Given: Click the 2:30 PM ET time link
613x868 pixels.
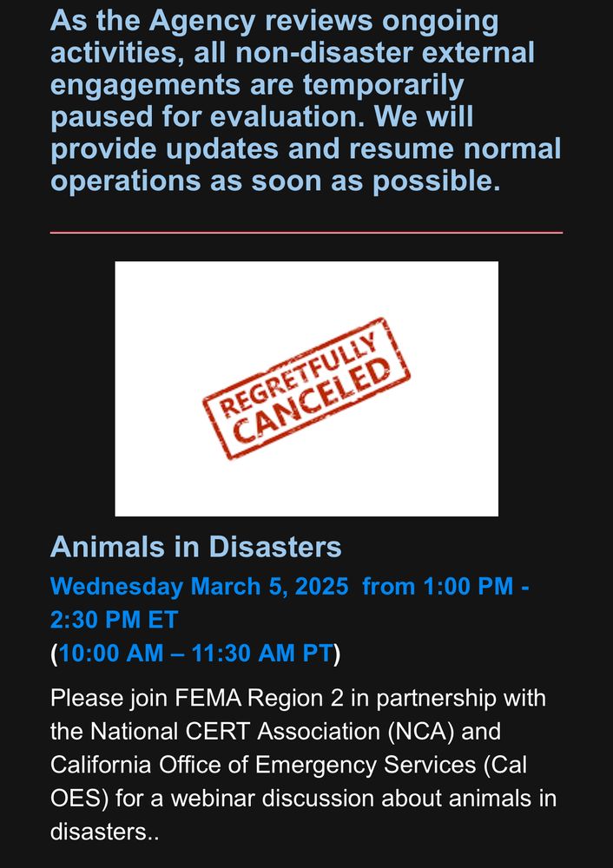Looking at the screenshot, I should point(114,620).
